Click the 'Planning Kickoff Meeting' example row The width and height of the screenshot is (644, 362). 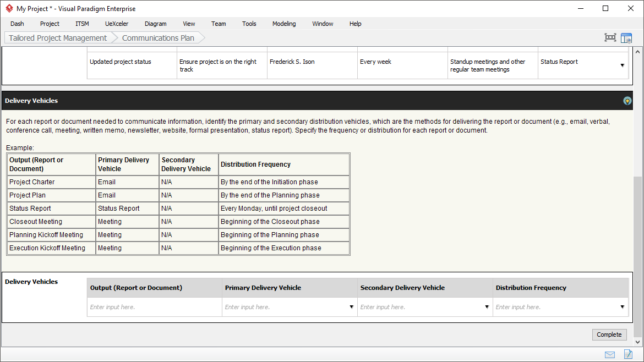[x=178, y=235]
